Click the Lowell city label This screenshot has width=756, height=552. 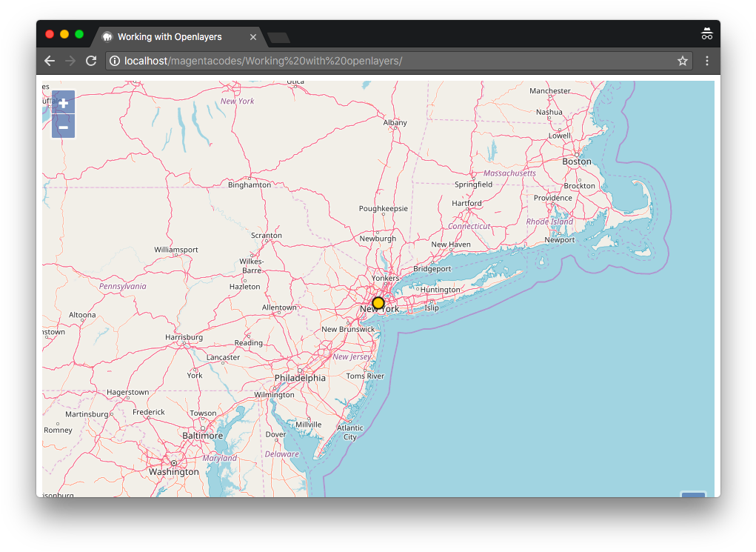tap(559, 136)
